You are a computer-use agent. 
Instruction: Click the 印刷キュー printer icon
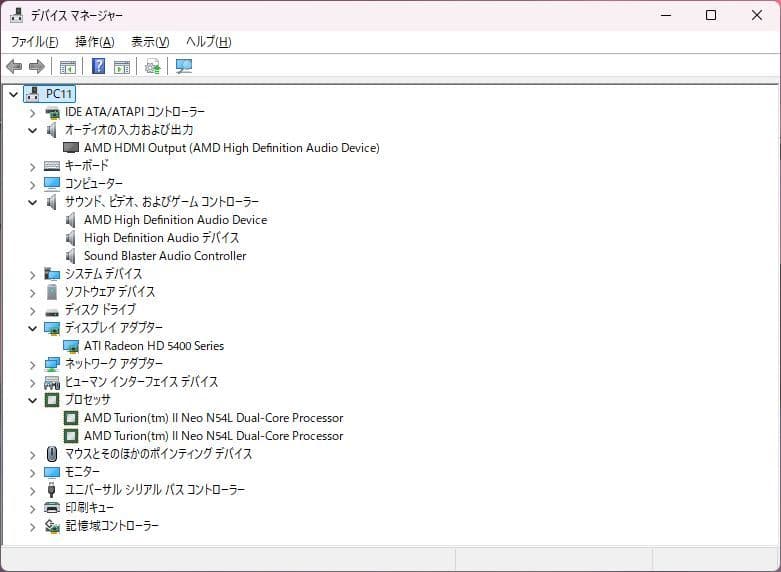click(52, 508)
